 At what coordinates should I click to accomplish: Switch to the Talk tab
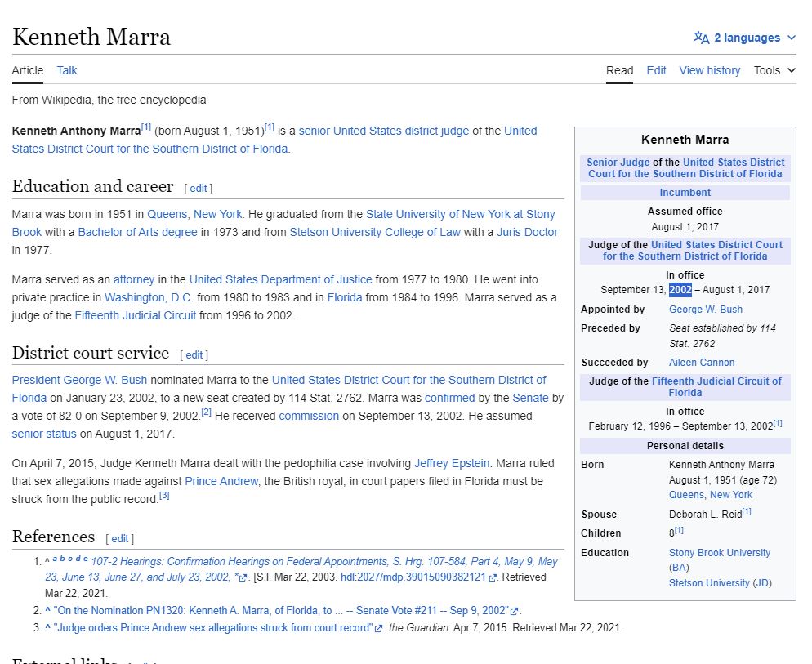pyautogui.click(x=67, y=70)
